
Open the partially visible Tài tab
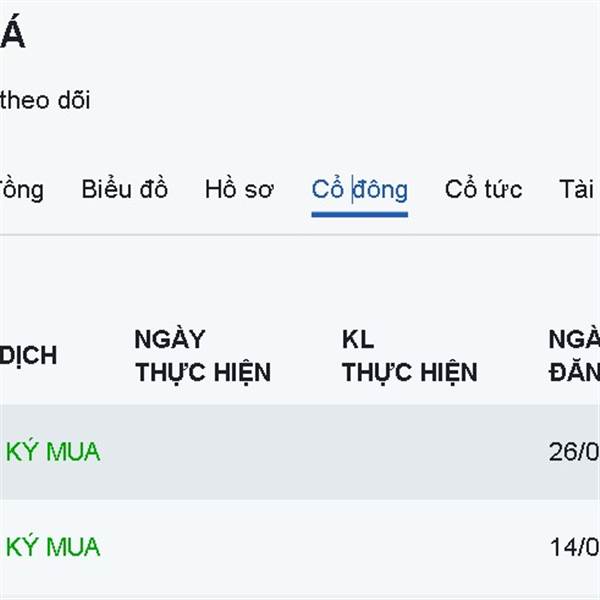pos(578,189)
